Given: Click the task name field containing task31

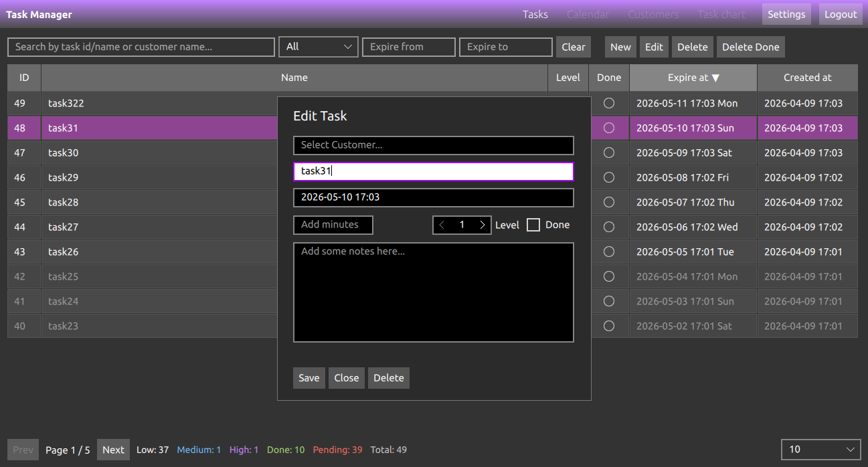Looking at the screenshot, I should tap(434, 171).
